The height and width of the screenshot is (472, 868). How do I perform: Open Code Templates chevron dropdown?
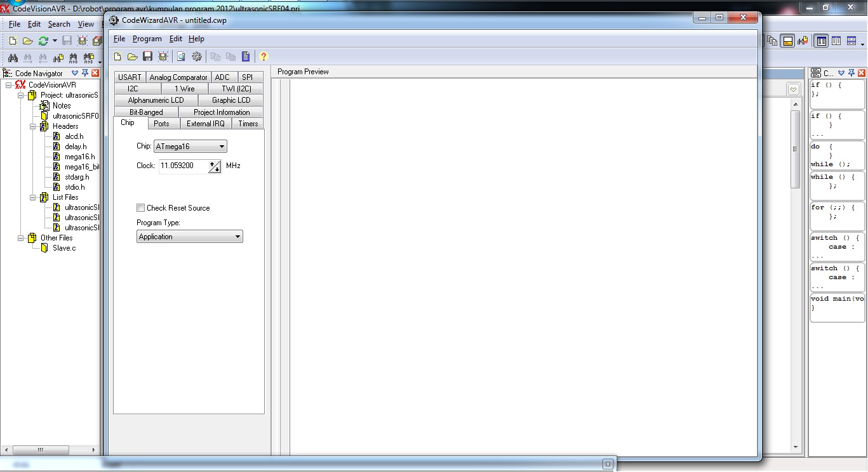pyautogui.click(x=842, y=73)
